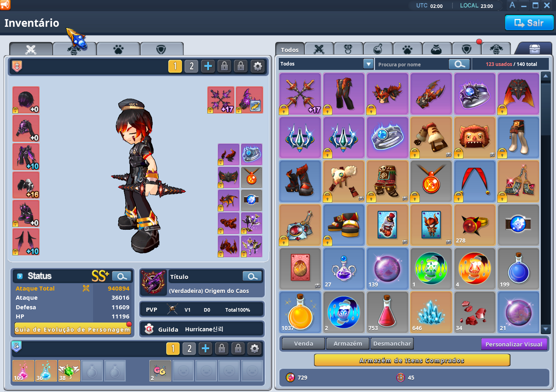Click the inventory scrollbar down arrow
Image resolution: width=556 pixels, height=392 pixels.
point(546,329)
